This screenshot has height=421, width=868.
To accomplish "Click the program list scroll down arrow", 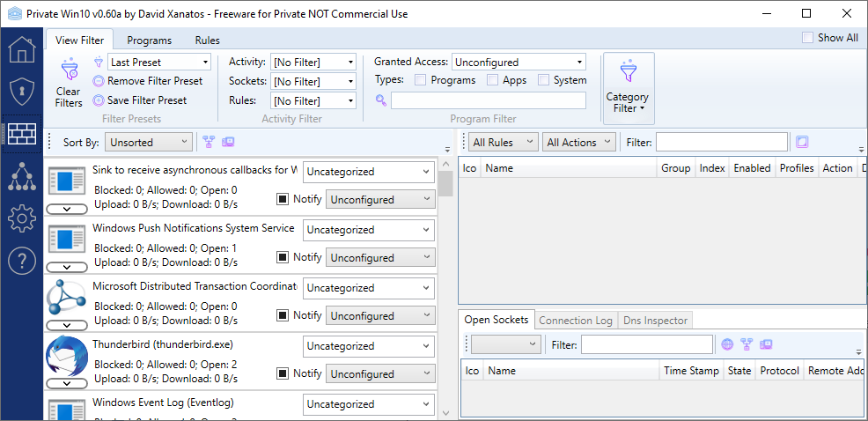I will coord(446,413).
